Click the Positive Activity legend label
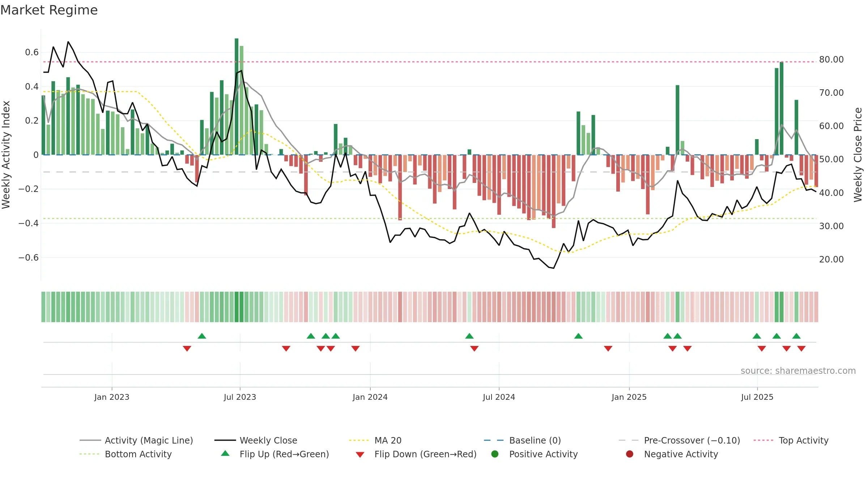This screenshot has height=488, width=868. (544, 454)
